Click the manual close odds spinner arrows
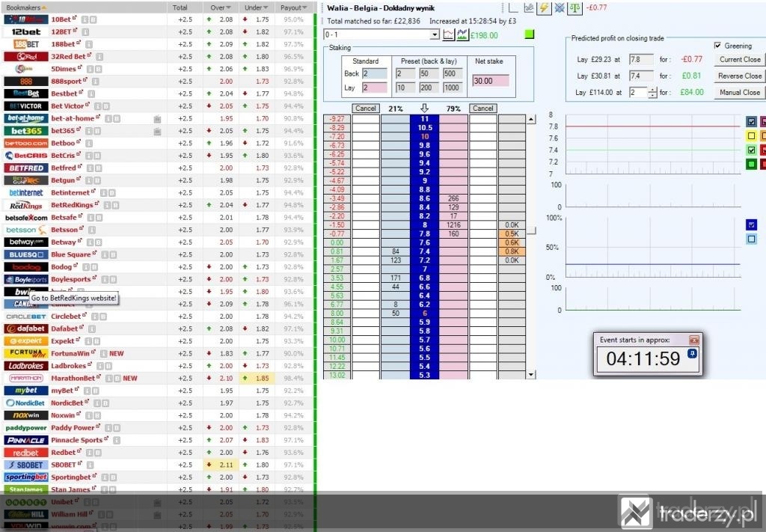Screen dimensions: 766x532 [652, 92]
